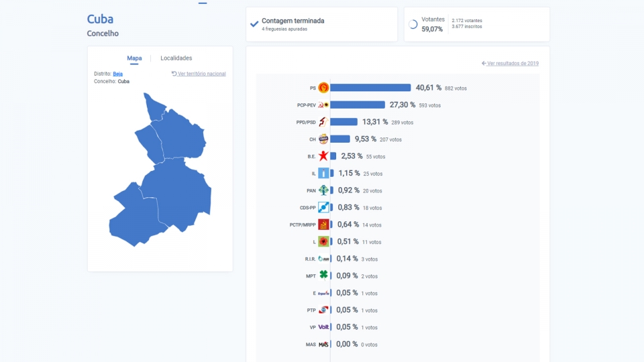Click the PS party logo icon

[323, 88]
